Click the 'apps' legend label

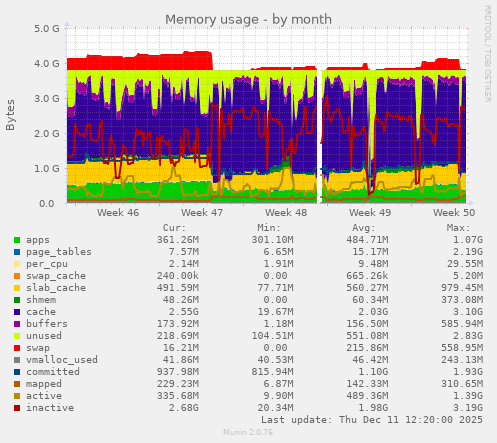tap(38, 240)
